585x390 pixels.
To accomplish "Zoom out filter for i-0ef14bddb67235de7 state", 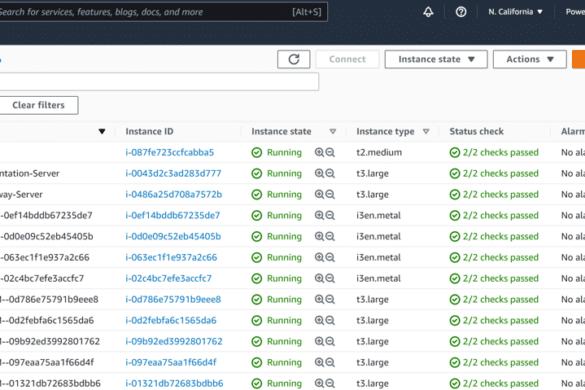I will 330,215.
